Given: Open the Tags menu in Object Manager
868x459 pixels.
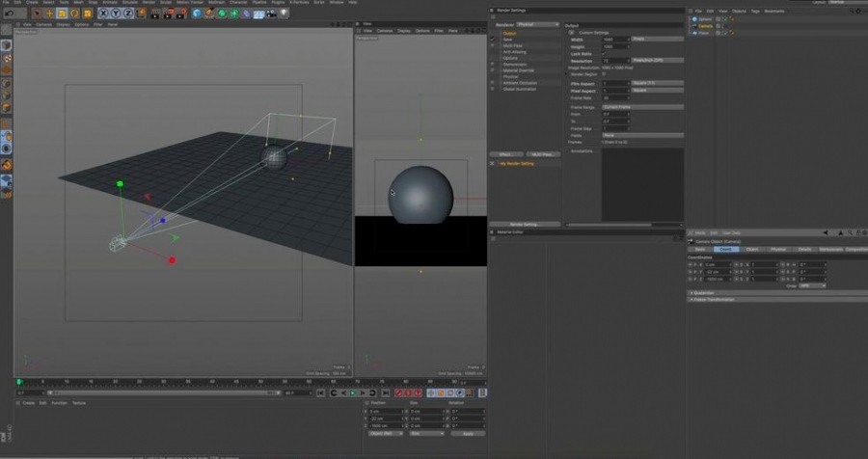Looking at the screenshot, I should [x=755, y=11].
